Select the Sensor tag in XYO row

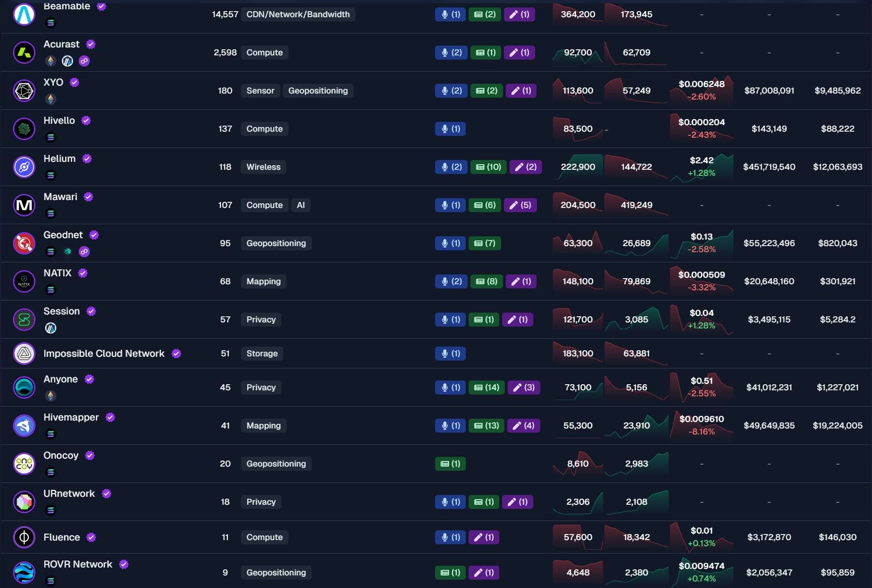tap(260, 90)
